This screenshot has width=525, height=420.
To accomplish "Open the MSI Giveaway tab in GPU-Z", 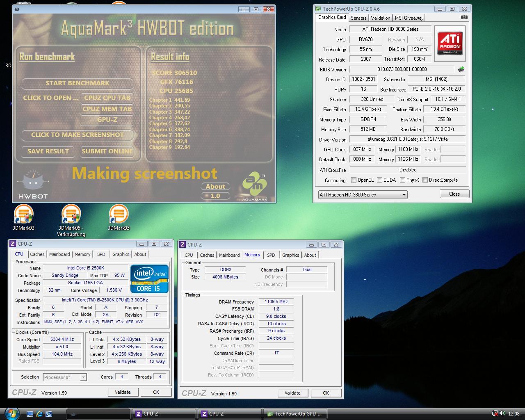I will click(x=409, y=18).
